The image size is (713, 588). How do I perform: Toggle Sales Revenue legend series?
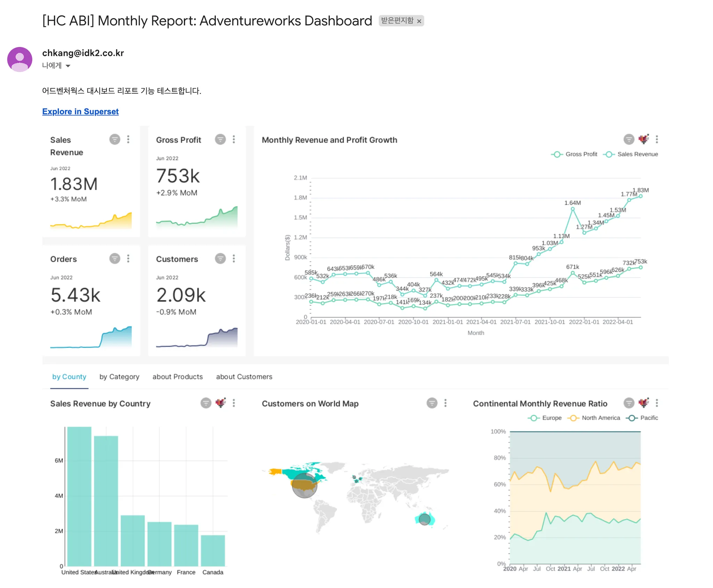(x=631, y=154)
